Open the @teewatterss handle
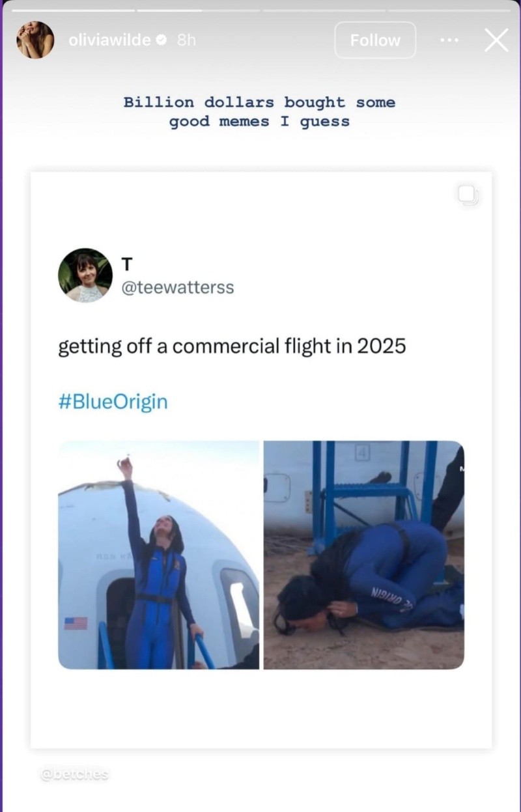The width and height of the screenshot is (521, 812). 177,287
